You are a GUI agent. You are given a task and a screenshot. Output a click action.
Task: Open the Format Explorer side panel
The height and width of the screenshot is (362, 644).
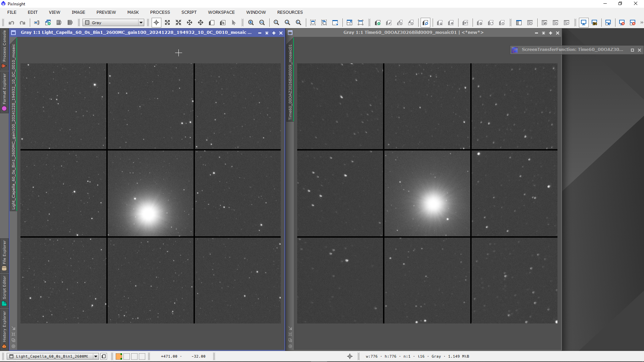(x=4, y=92)
